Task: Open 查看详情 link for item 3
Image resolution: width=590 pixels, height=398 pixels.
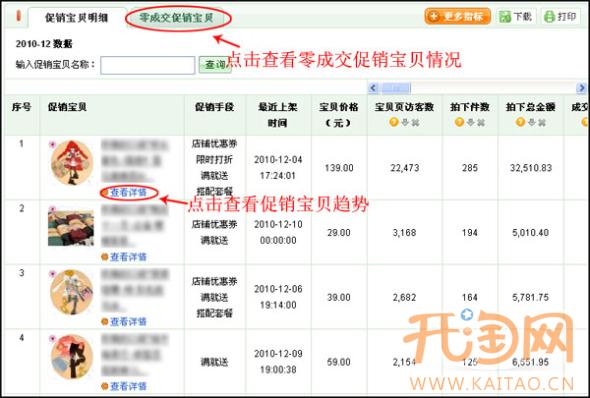Action: tap(128, 322)
